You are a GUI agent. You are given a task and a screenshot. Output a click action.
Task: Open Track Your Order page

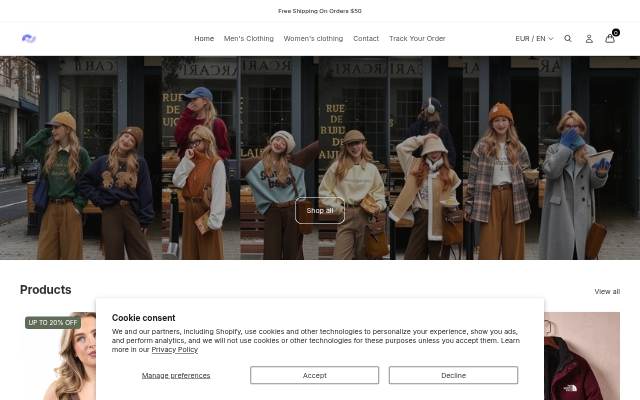pos(417,38)
